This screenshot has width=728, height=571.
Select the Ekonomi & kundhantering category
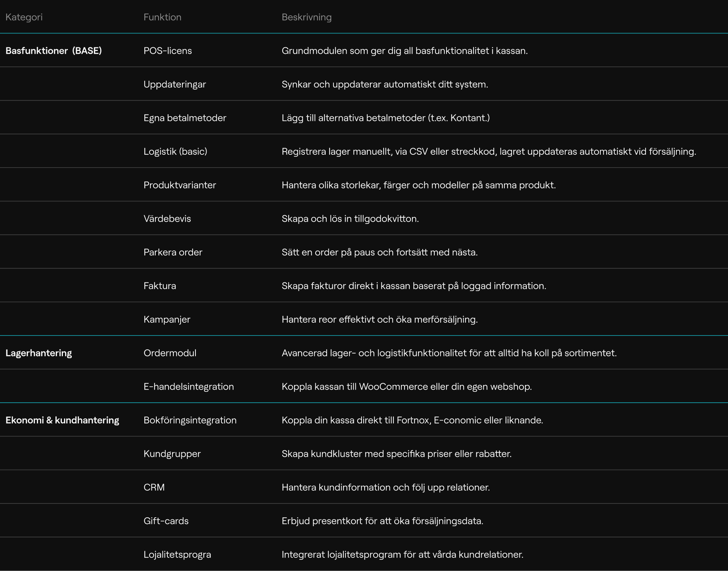pyautogui.click(x=62, y=420)
